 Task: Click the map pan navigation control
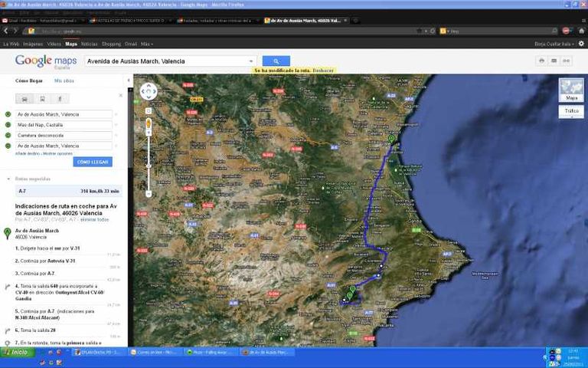[149, 91]
